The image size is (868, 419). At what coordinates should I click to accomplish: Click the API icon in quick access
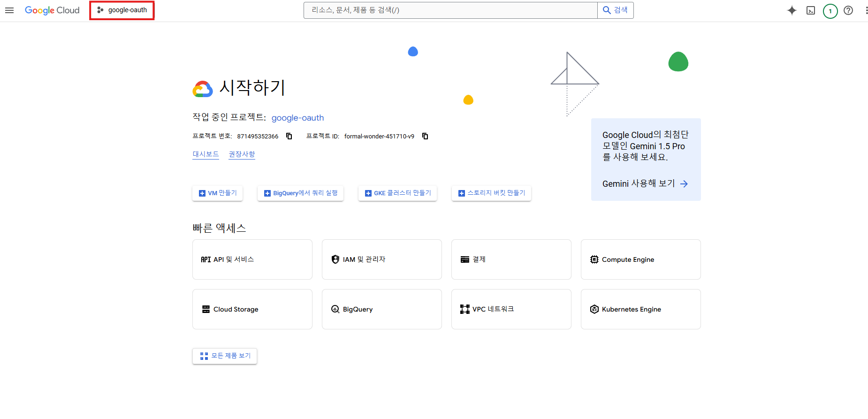tap(206, 259)
